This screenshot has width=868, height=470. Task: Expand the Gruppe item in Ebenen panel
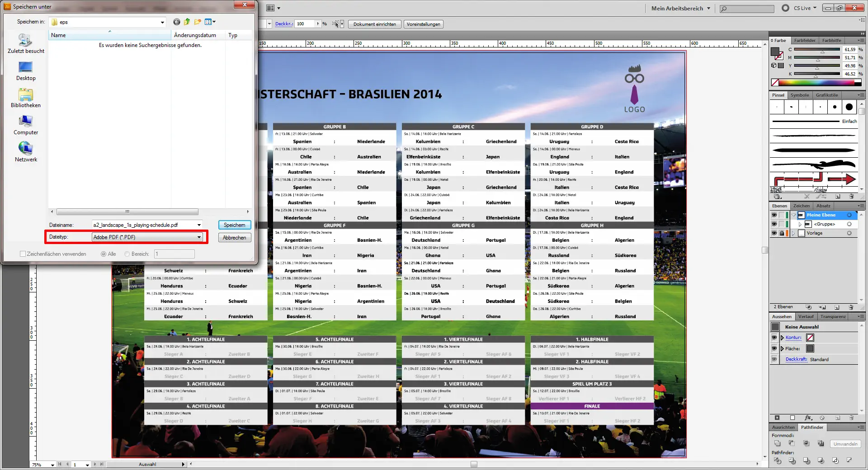point(800,224)
